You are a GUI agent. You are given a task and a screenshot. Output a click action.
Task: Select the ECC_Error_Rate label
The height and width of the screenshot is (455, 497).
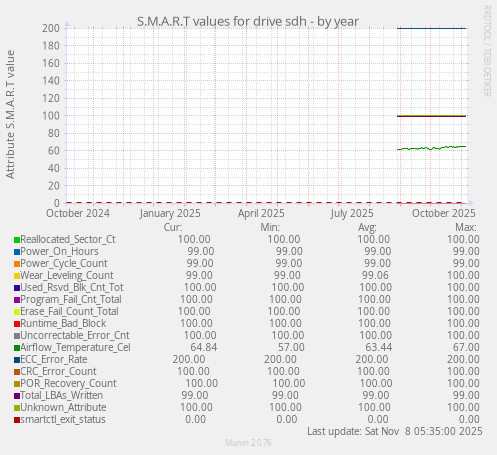tap(54, 360)
